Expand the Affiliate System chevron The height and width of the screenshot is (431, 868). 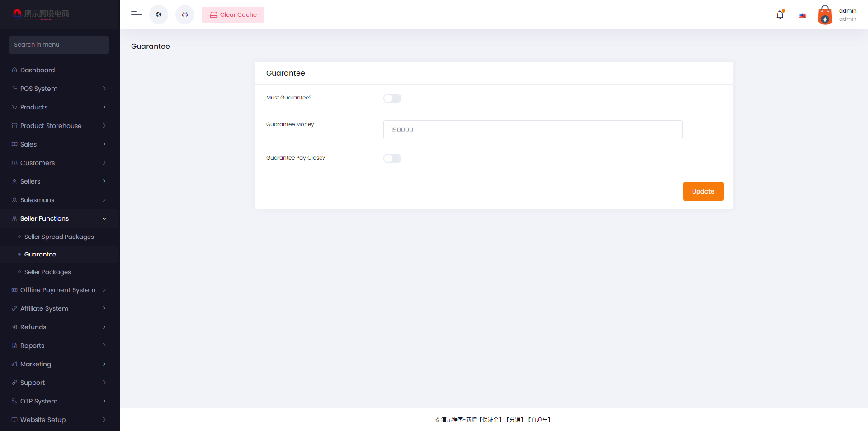pyautogui.click(x=104, y=308)
